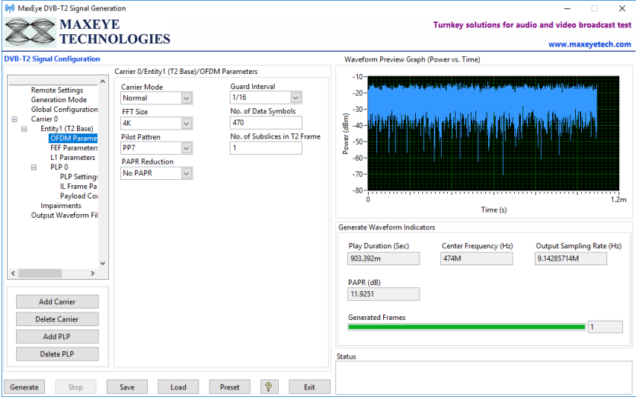Select PLP Settings tree item
Viewport: 636px width, 400px height.
79,176
